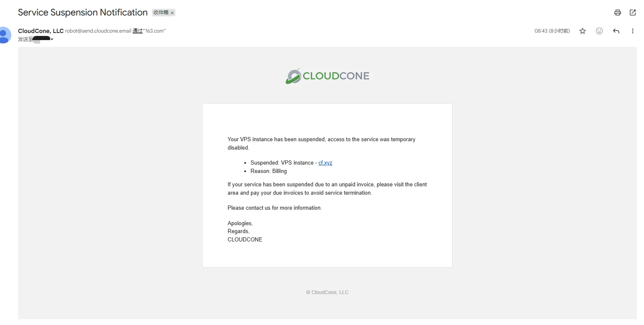Viewport: 644px width, 325px height.
Task: Click the underlined 通过 link
Action: [137, 31]
